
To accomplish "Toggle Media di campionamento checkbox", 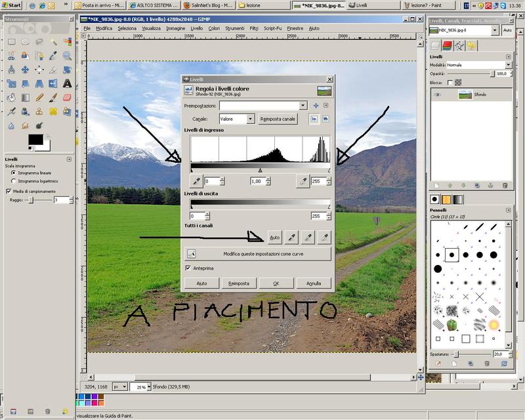I will (x=9, y=191).
